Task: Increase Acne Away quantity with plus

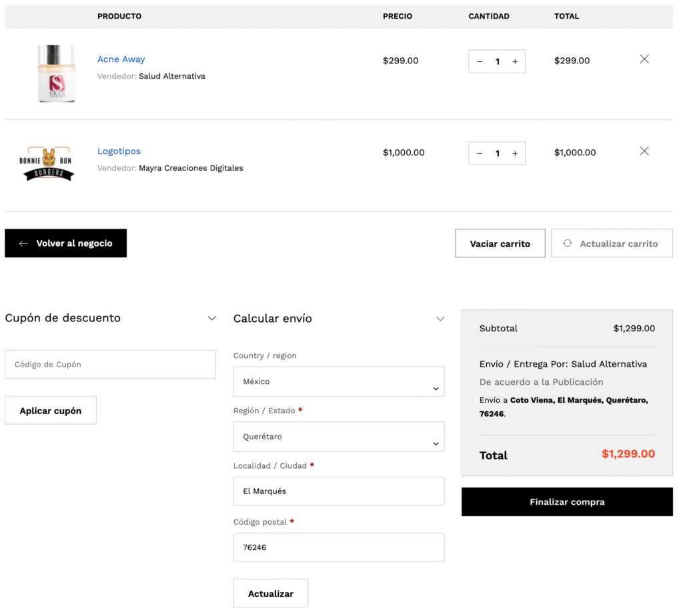Action: [x=515, y=61]
